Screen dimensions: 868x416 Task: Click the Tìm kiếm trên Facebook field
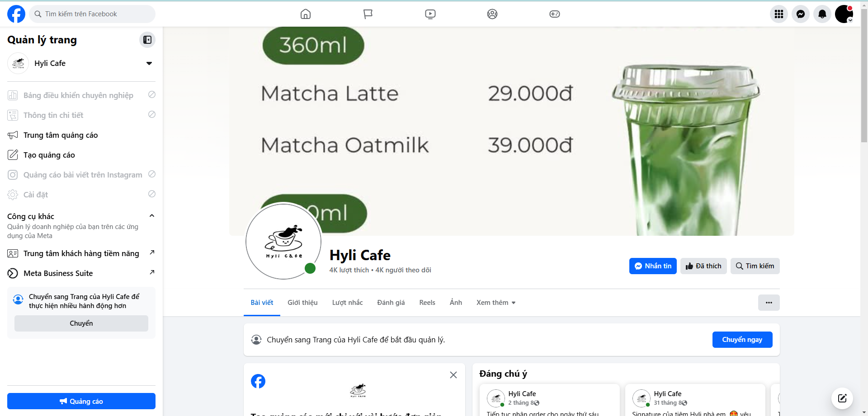(92, 14)
